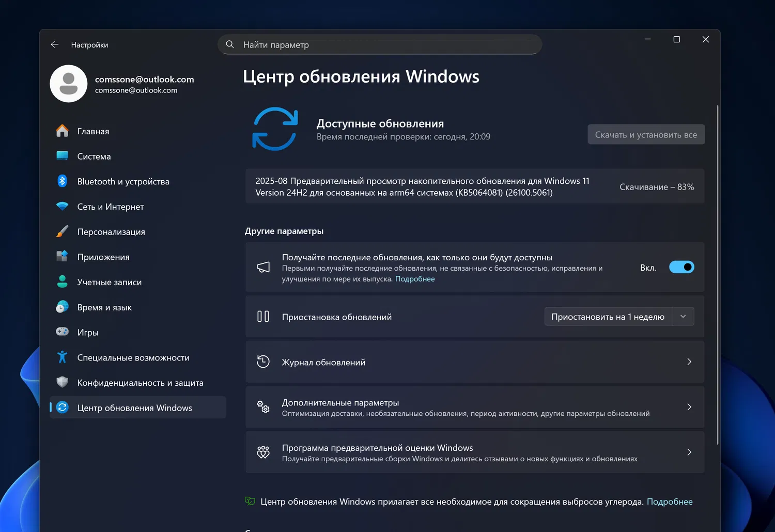Image resolution: width=775 pixels, height=532 pixels.
Task: Click the Программа предварительной оценки Windows title
Action: click(x=378, y=448)
